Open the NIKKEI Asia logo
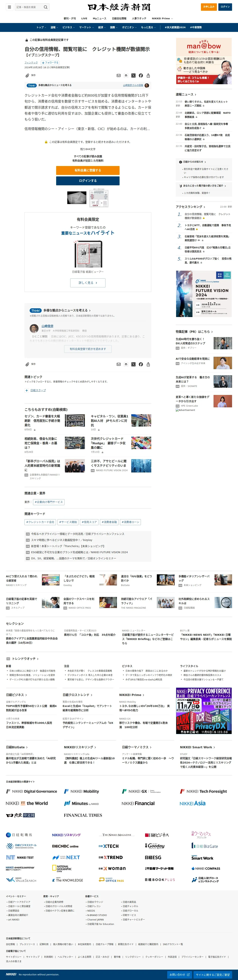The height and width of the screenshot is (980, 238). tap(193, 803)
